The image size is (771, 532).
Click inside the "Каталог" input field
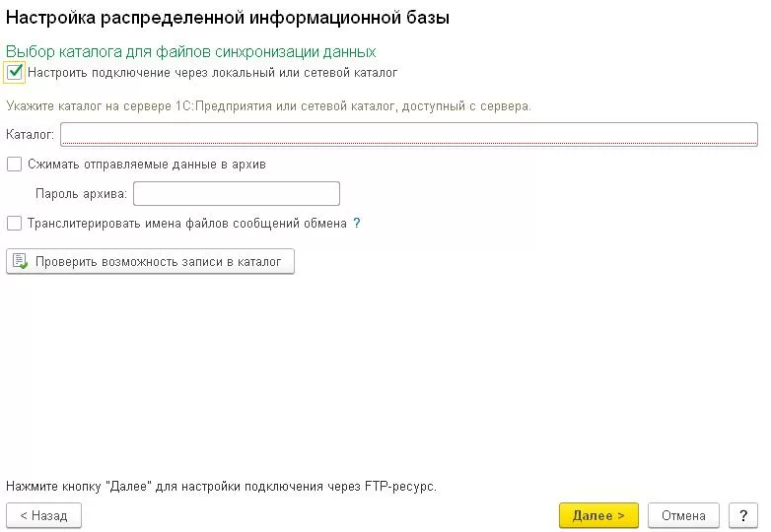408,134
